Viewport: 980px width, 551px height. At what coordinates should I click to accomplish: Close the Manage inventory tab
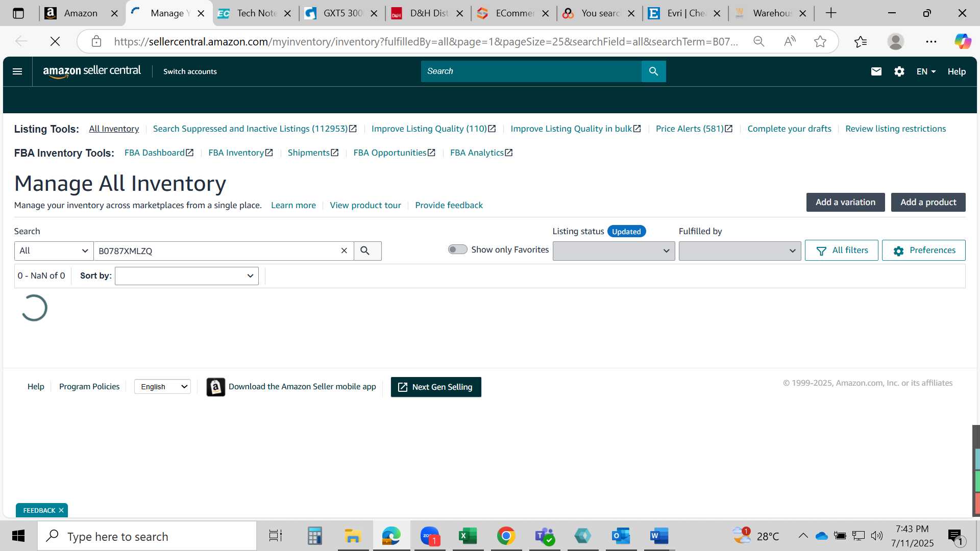click(x=201, y=14)
